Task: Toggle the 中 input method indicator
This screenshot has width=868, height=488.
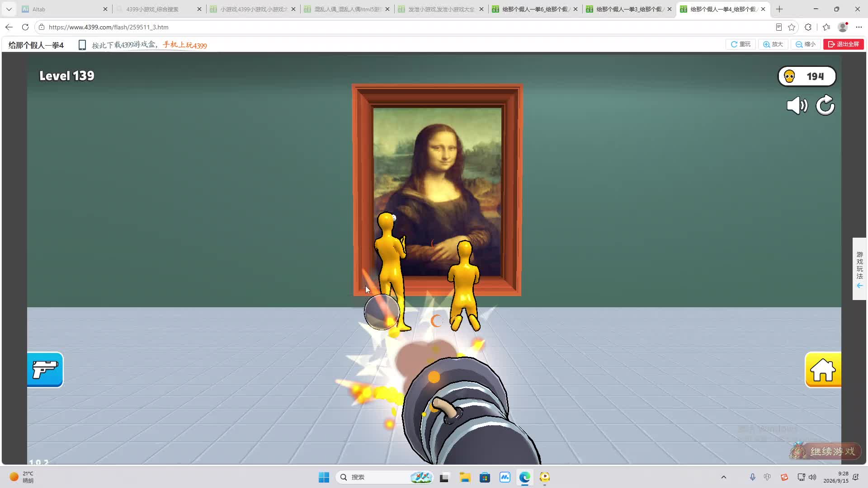Action: click(767, 477)
